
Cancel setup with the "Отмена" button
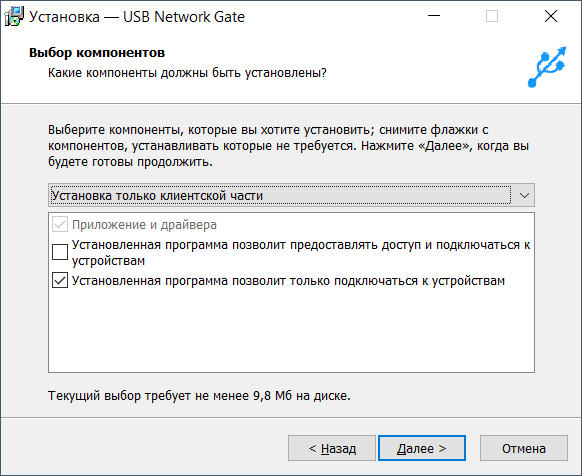click(x=524, y=448)
